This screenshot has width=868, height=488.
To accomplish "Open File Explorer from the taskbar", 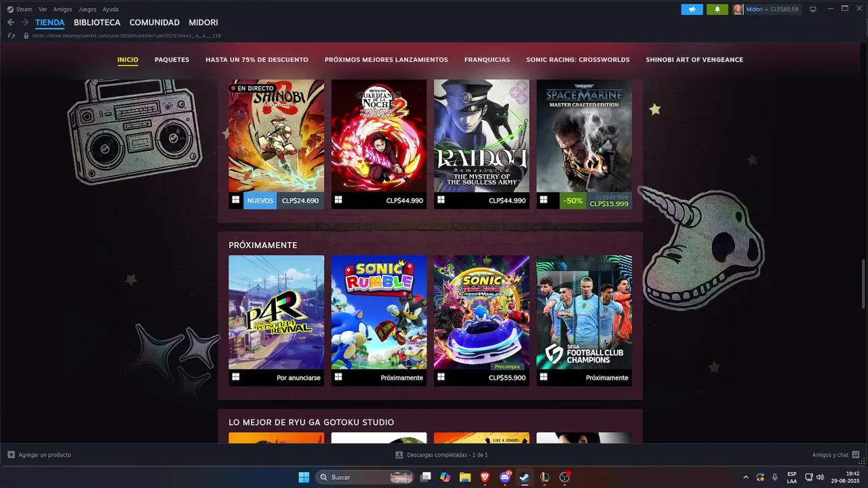I will 465,477.
